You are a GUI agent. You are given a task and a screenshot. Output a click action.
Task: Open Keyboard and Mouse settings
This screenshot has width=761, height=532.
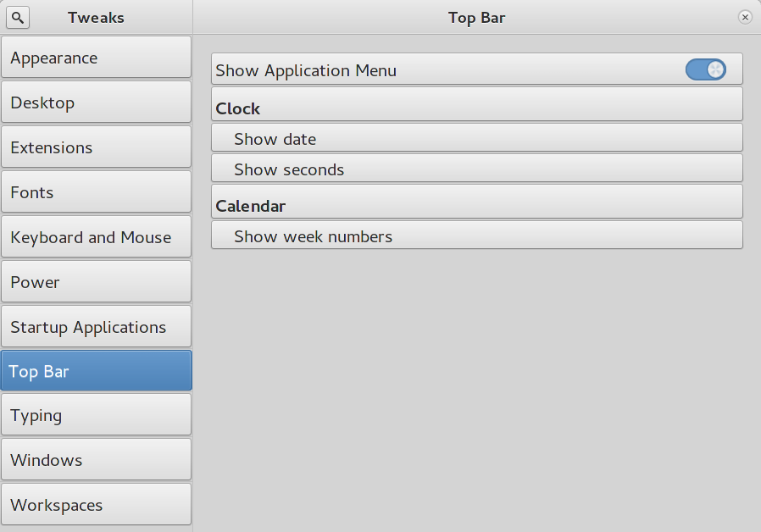pos(96,237)
